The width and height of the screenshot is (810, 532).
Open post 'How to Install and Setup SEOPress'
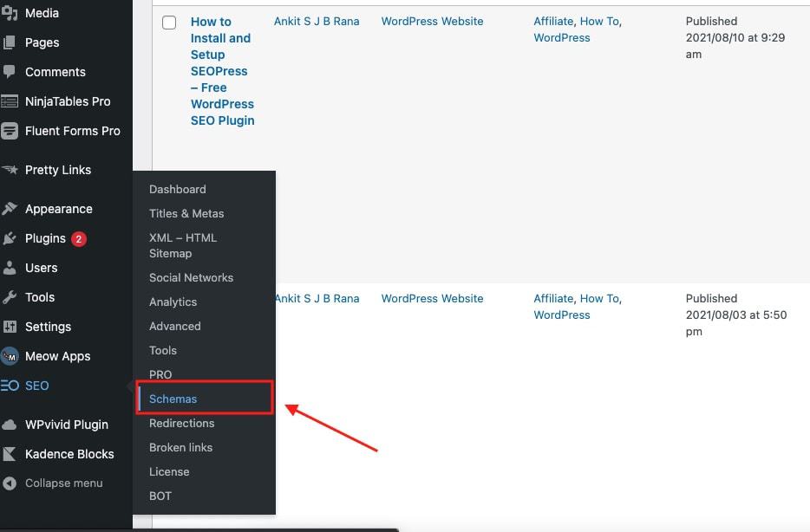click(222, 71)
